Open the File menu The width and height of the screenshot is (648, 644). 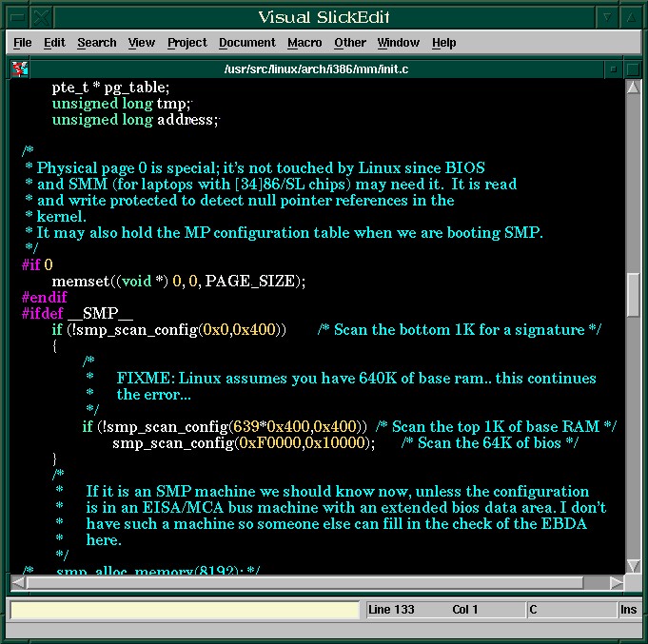coord(22,43)
